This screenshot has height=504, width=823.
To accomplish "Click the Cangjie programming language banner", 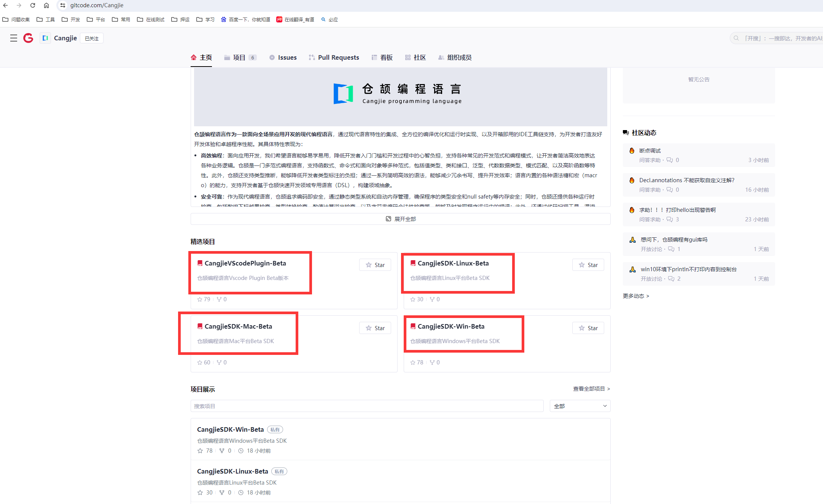I will tap(400, 97).
